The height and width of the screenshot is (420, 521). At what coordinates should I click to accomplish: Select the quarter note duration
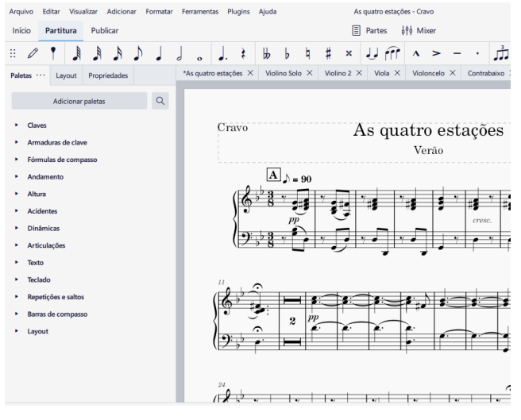coord(159,53)
